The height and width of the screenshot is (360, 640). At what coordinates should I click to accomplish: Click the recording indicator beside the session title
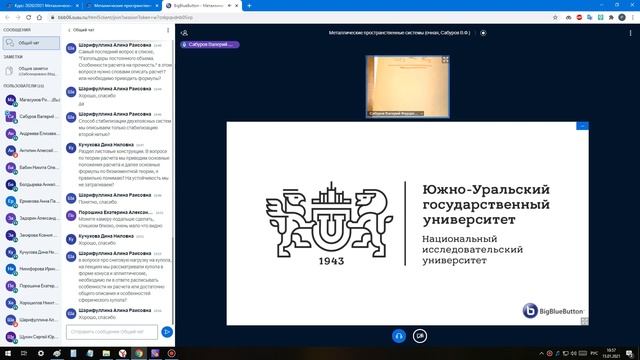483,33
